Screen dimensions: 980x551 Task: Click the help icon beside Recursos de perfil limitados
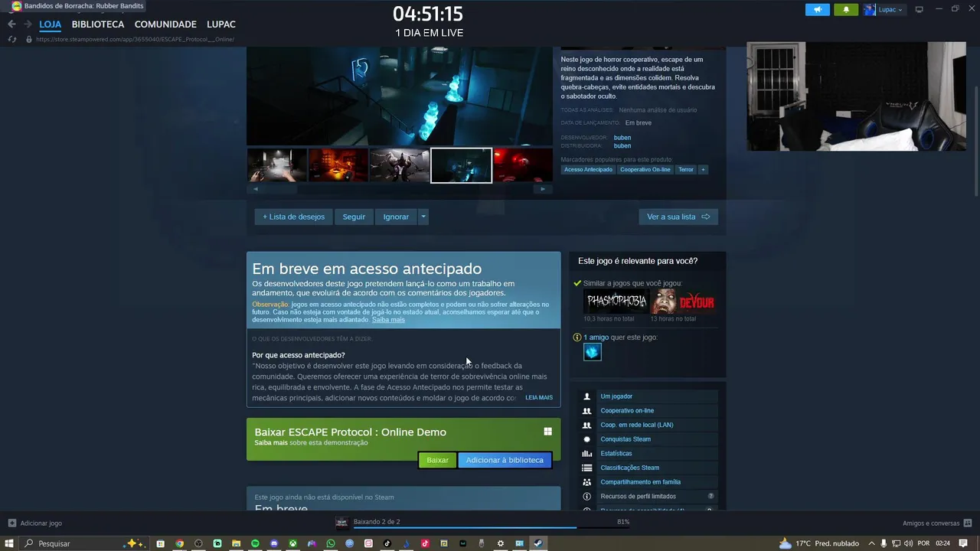pos(710,496)
